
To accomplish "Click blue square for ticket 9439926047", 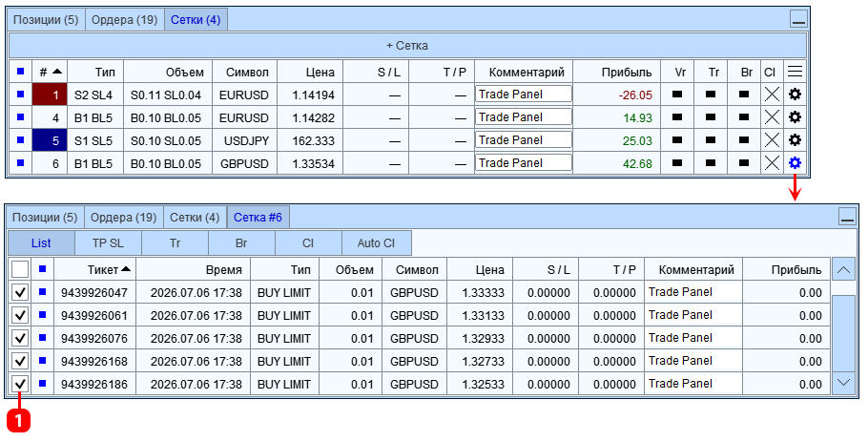I will [43, 292].
